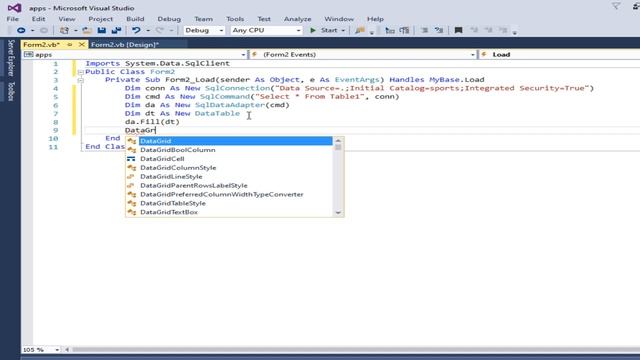
Task: Click the Save Form2.vb disk icon
Action: (102, 30)
